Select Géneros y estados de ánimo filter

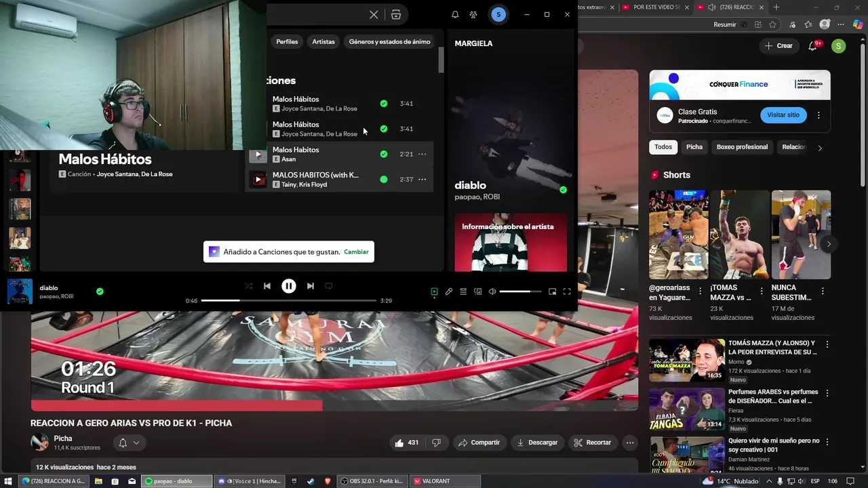tap(389, 41)
